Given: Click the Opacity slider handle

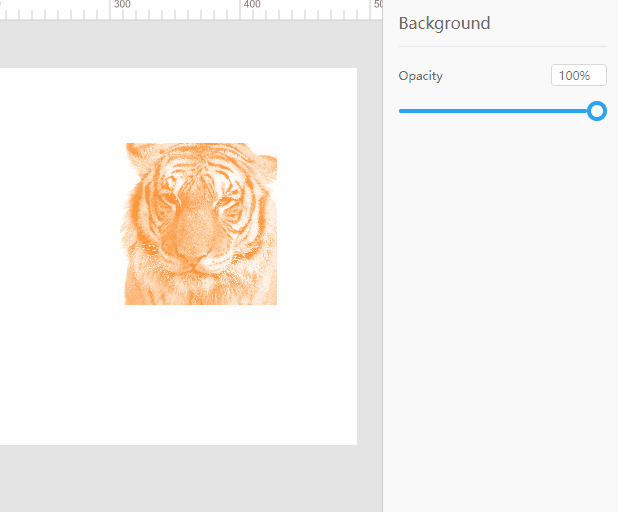Looking at the screenshot, I should [597, 111].
